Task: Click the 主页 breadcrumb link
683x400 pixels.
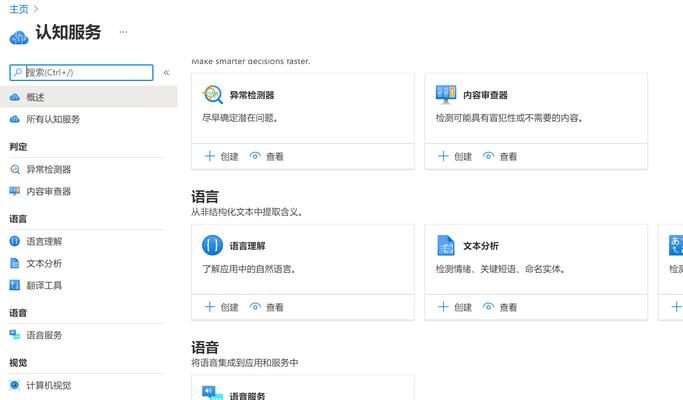Action: click(19, 9)
